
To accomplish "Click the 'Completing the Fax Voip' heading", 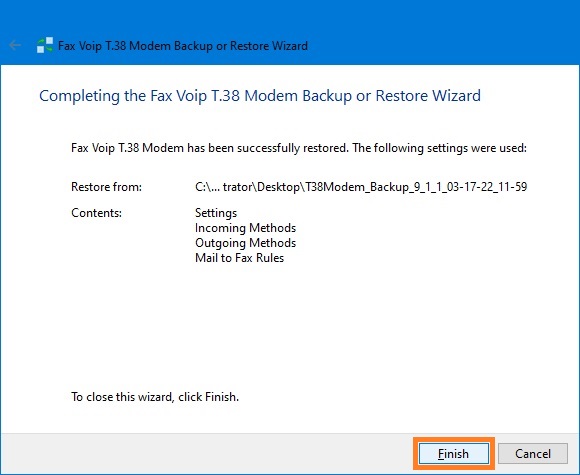I will (x=260, y=96).
